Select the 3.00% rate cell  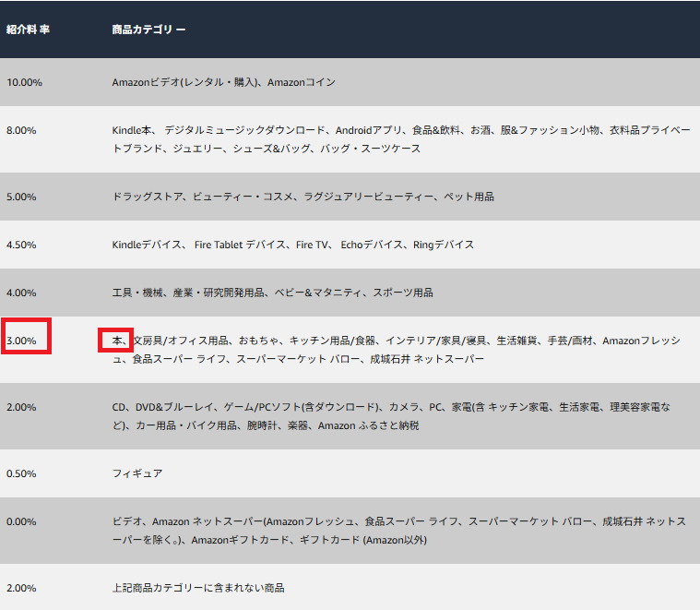click(x=21, y=341)
